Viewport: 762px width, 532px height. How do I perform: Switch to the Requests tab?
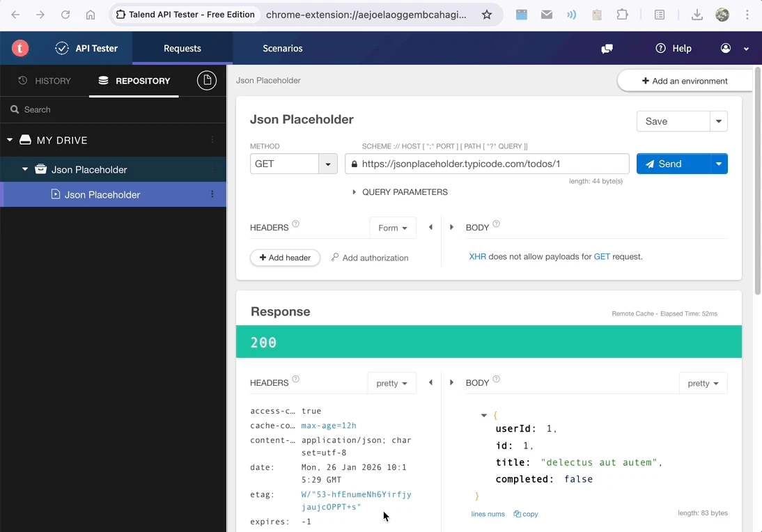pyautogui.click(x=182, y=48)
